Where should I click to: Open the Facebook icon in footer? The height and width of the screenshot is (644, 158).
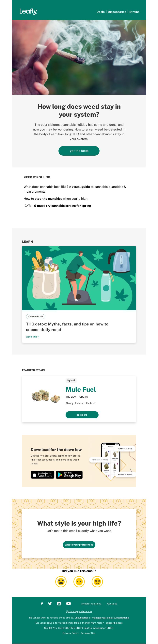point(42,603)
